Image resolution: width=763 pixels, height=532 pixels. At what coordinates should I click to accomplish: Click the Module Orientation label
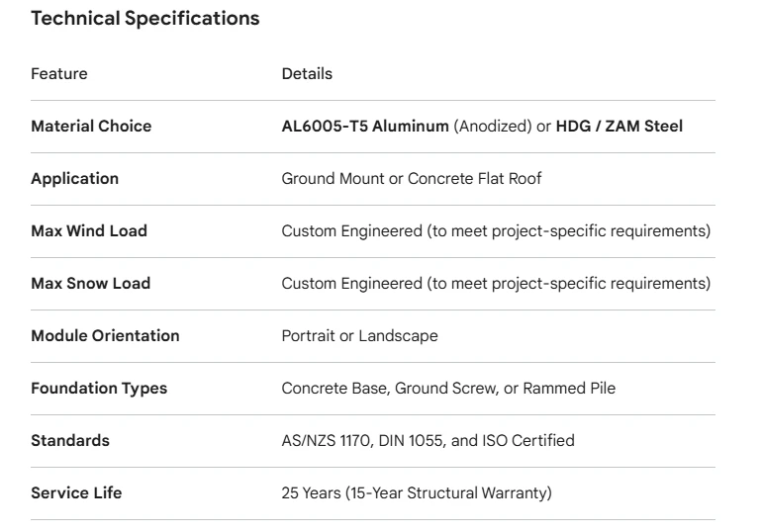106,336
